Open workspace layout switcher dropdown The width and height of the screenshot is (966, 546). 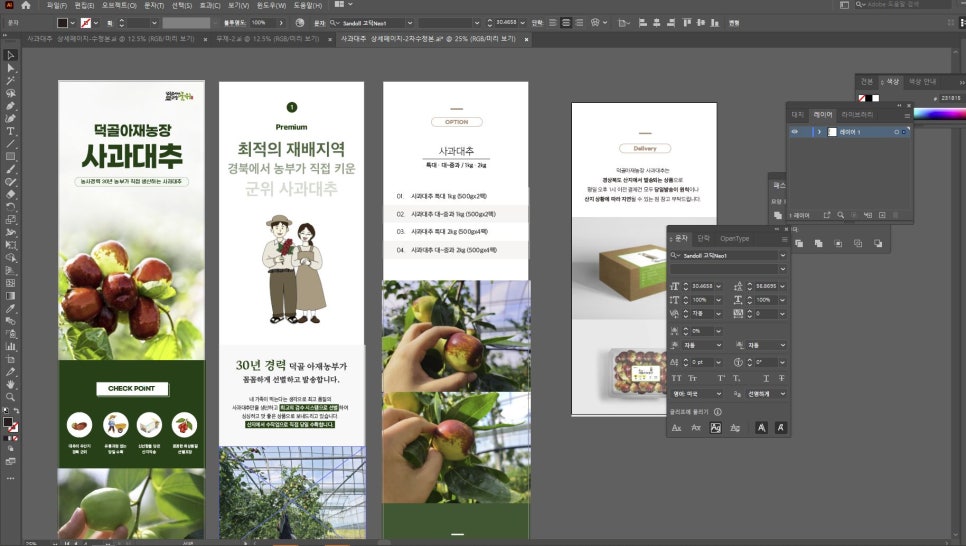(344, 4)
